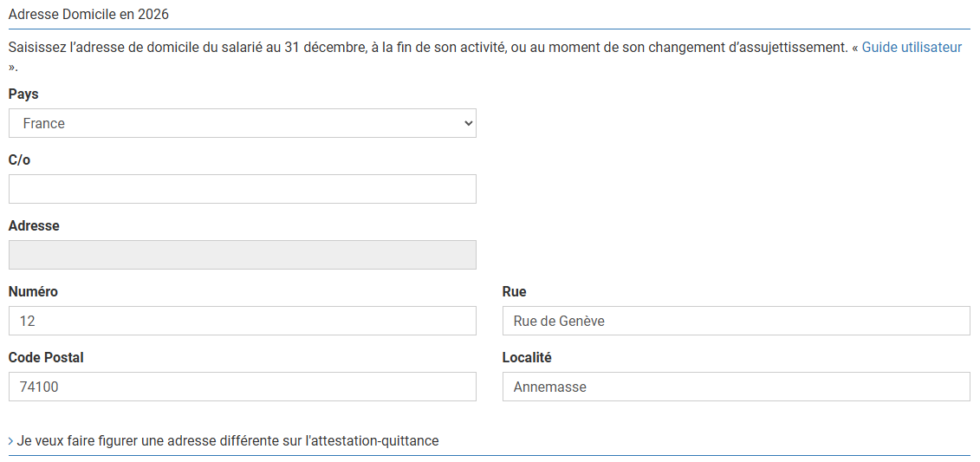Click the Code Postal field showing 74100
980x462 pixels.
(242, 387)
